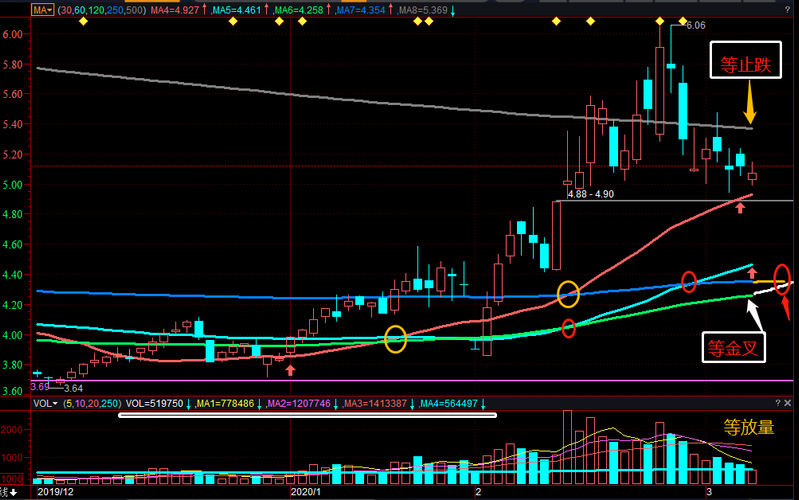The height and width of the screenshot is (500, 799).
Task: Click the 等放量 text annotation
Action: [x=749, y=427]
